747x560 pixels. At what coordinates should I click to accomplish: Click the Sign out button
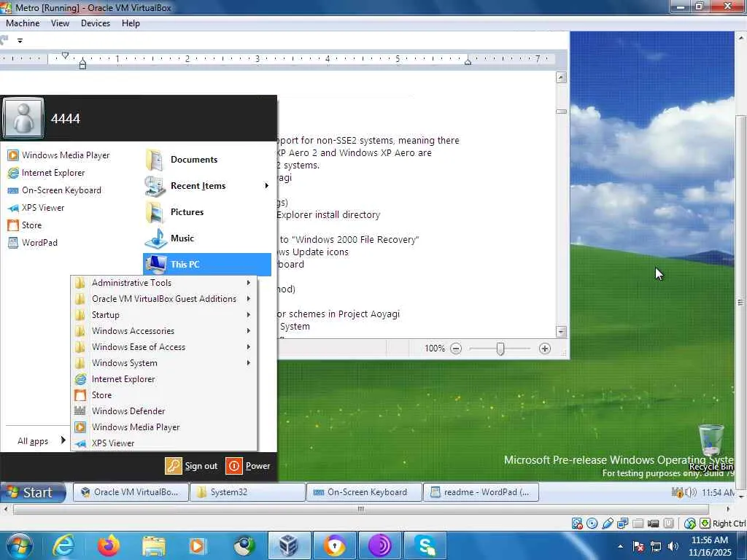coord(192,466)
